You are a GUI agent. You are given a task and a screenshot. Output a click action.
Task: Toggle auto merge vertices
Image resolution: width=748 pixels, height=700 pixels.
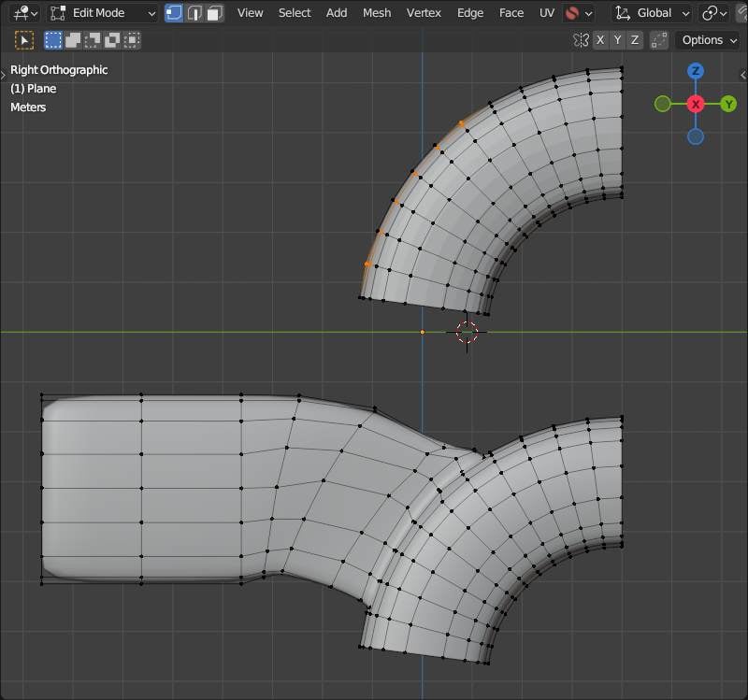click(x=660, y=40)
